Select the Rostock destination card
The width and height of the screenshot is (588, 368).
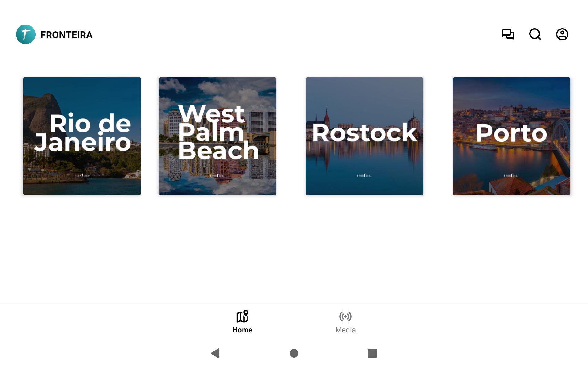point(364,136)
